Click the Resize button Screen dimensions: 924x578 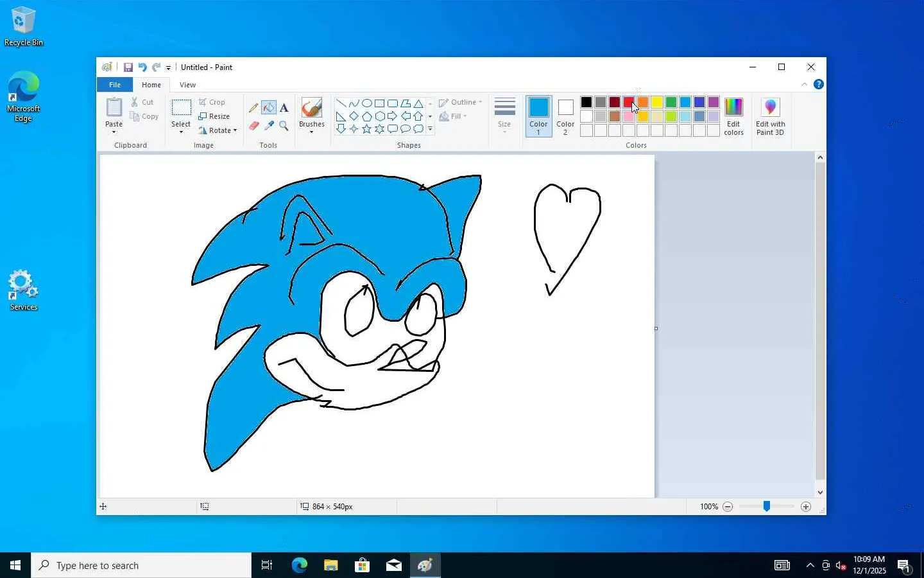tap(214, 116)
